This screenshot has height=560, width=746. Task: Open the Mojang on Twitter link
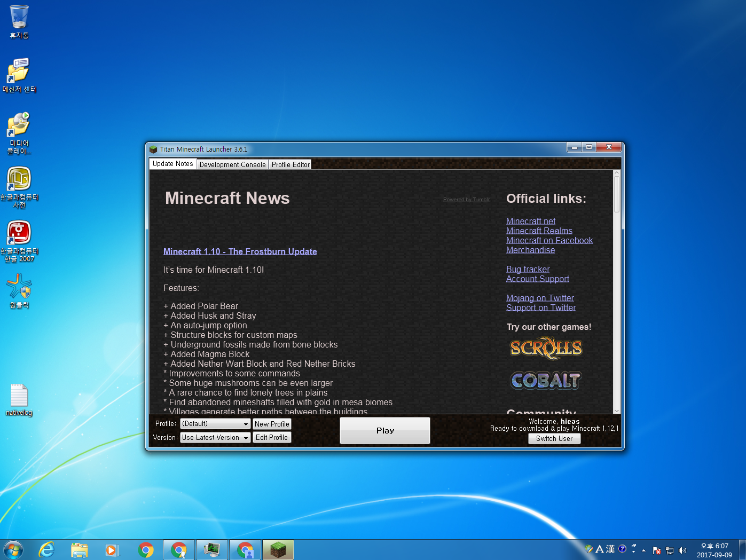pos(540,298)
